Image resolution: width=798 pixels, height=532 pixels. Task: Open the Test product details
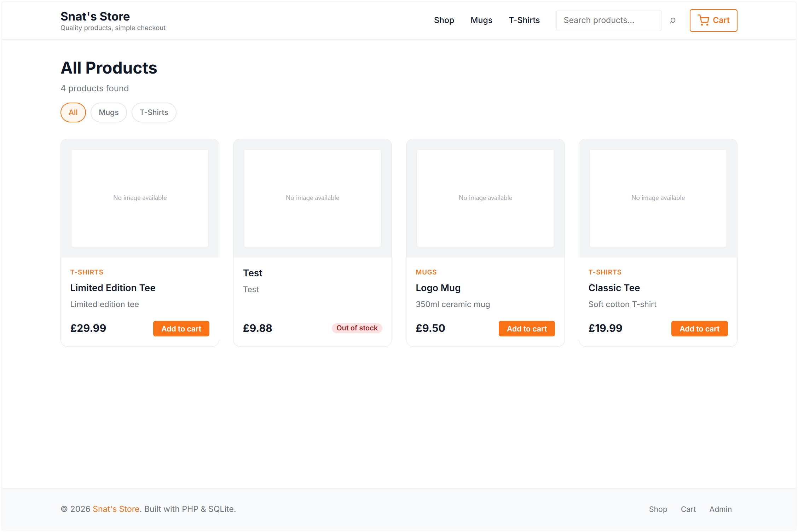(x=253, y=273)
